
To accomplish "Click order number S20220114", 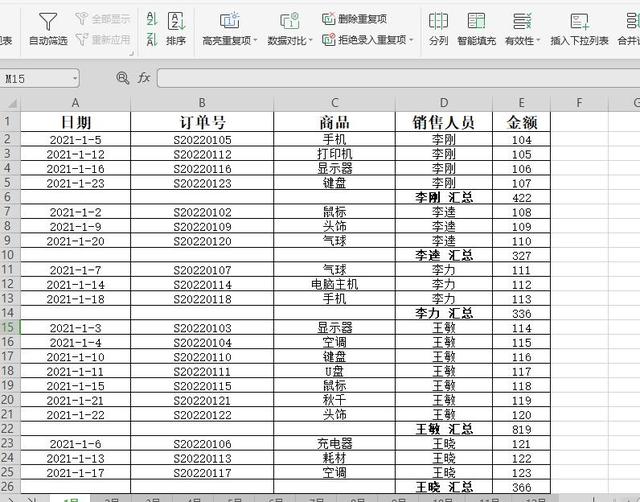I will [x=202, y=284].
